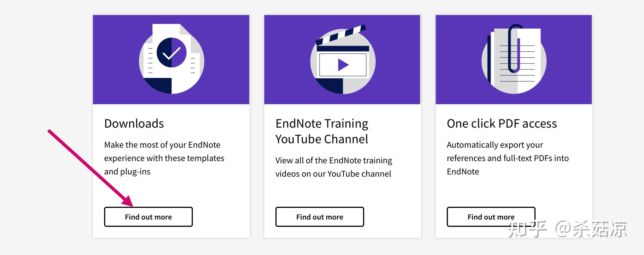Click Find out more under Downloads
The width and height of the screenshot is (644, 255).
tap(148, 217)
